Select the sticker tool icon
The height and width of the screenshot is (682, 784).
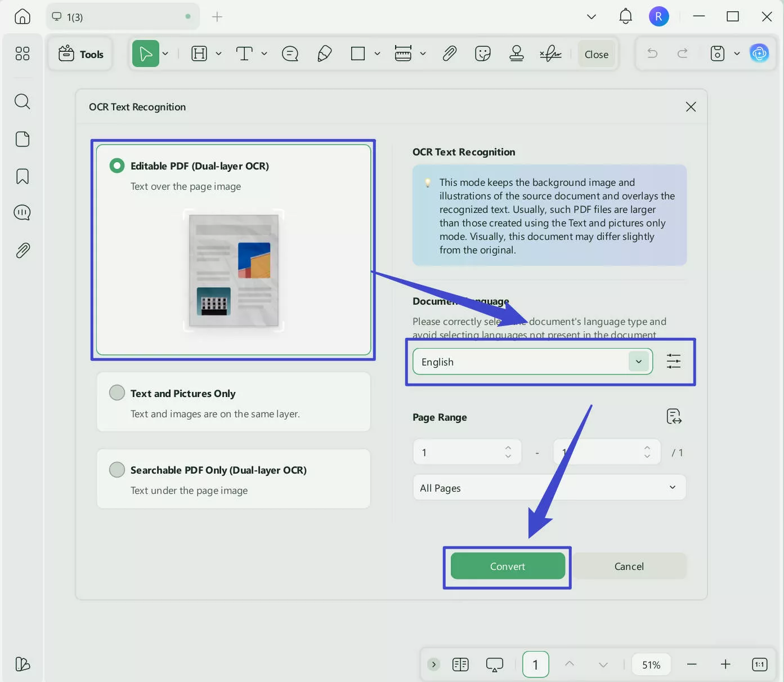(482, 54)
